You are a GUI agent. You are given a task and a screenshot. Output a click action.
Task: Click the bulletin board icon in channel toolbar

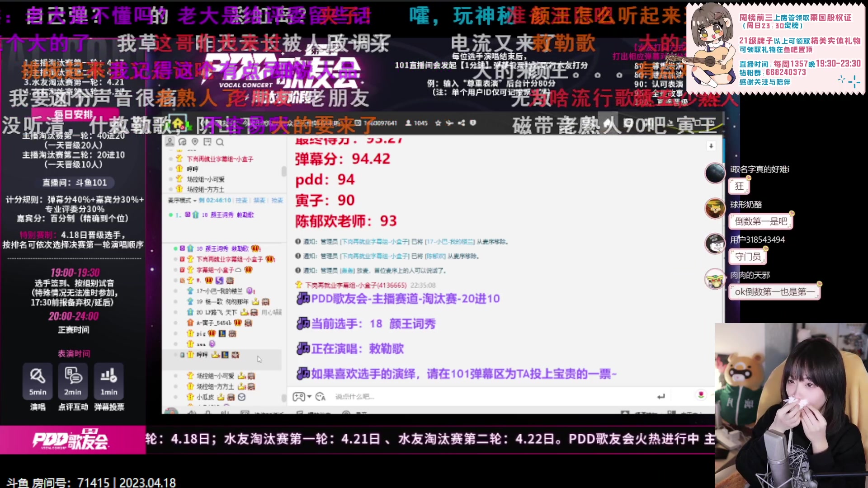tap(208, 142)
